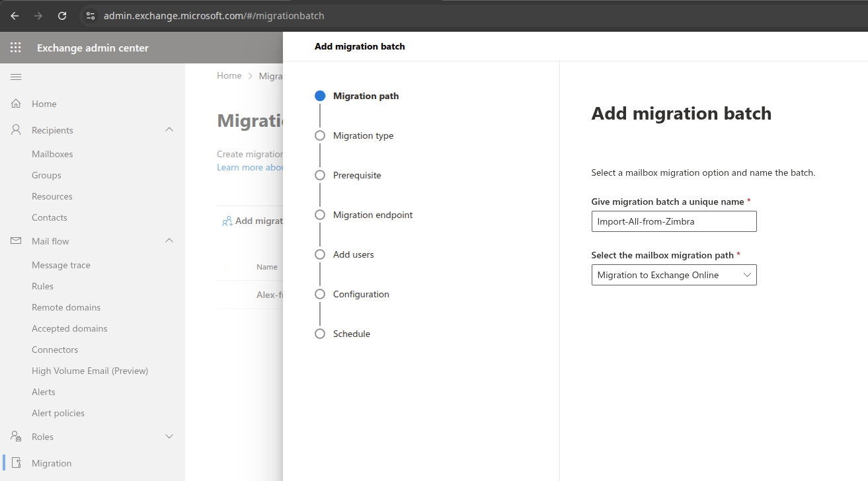Click the Add migration batch panel title
This screenshot has width=868, height=481.
pyautogui.click(x=360, y=46)
